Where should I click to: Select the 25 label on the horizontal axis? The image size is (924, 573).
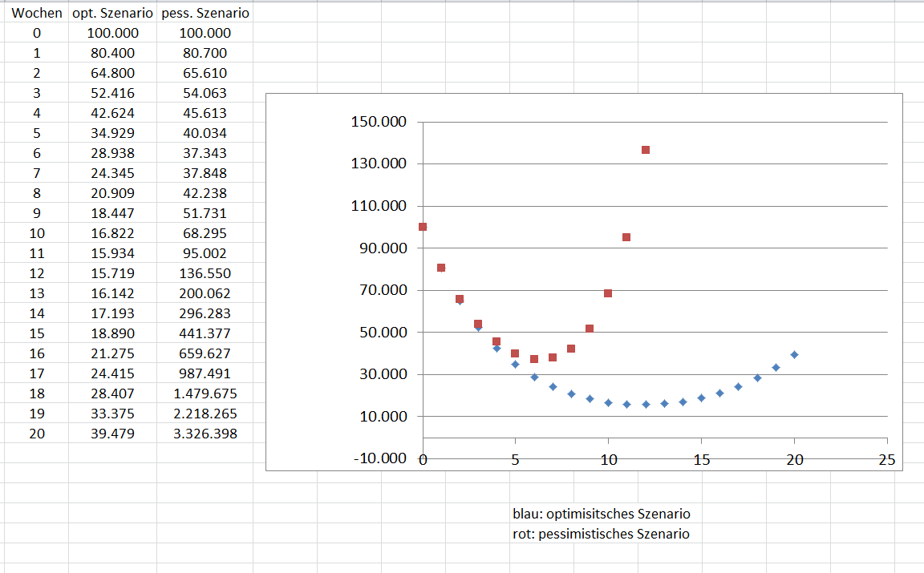[886, 459]
